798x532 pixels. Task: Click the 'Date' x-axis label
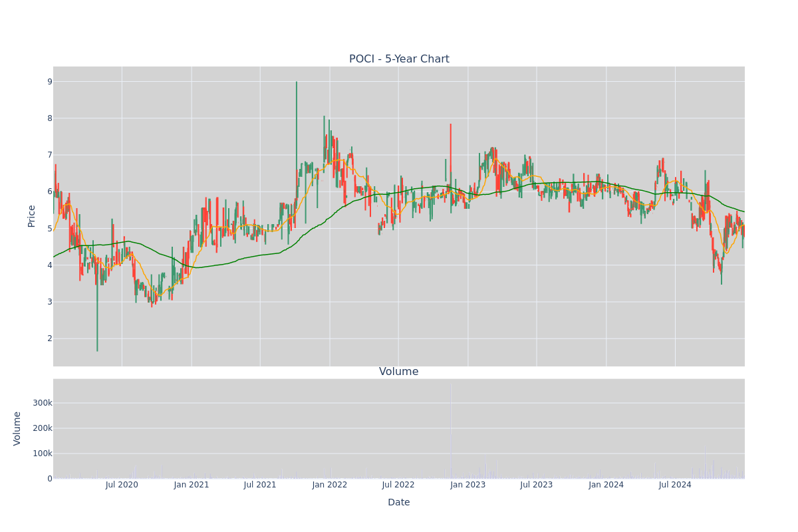[x=399, y=503]
